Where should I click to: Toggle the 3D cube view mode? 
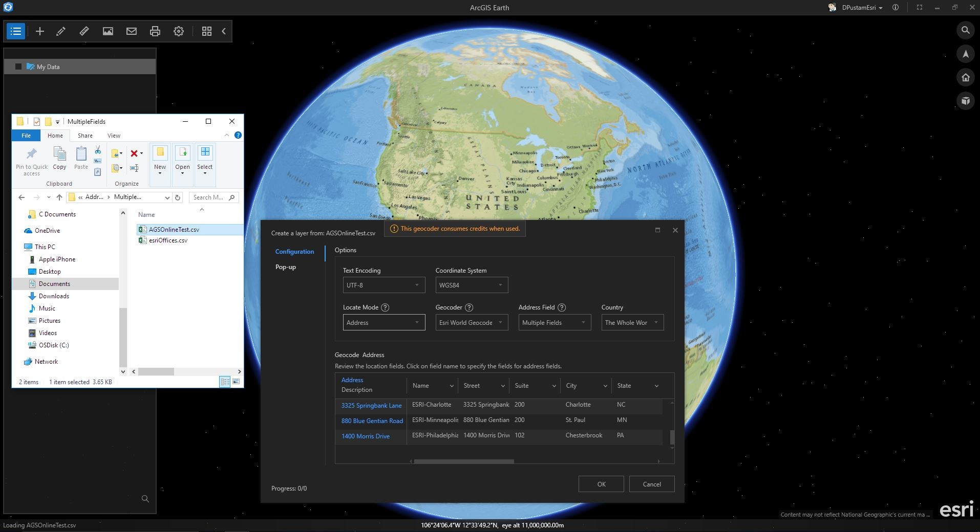966,101
